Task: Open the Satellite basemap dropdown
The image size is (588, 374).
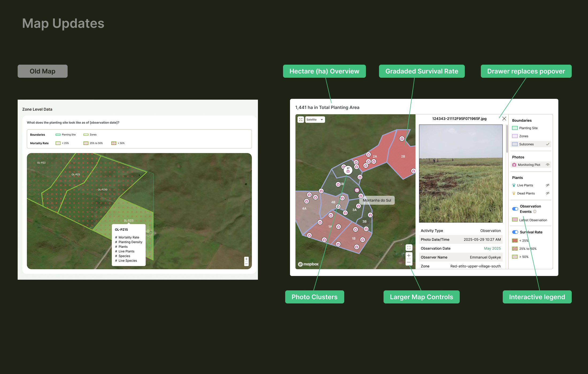Action: tap(315, 119)
